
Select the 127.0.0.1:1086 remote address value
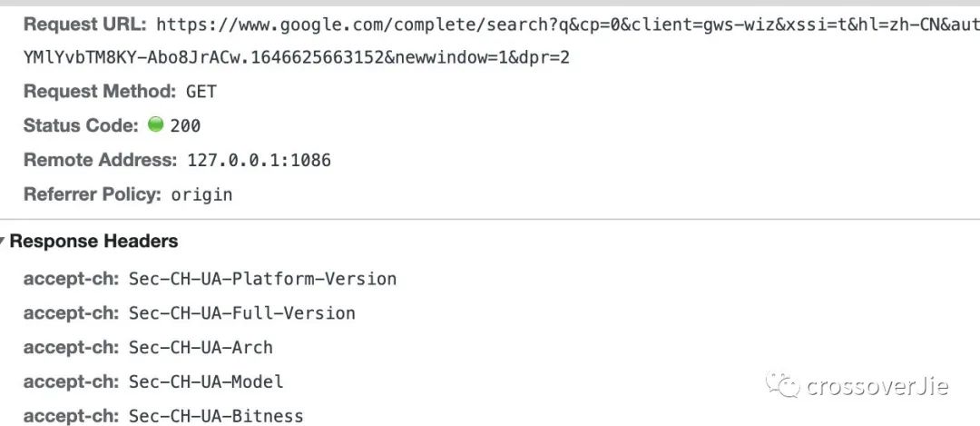[259, 161]
